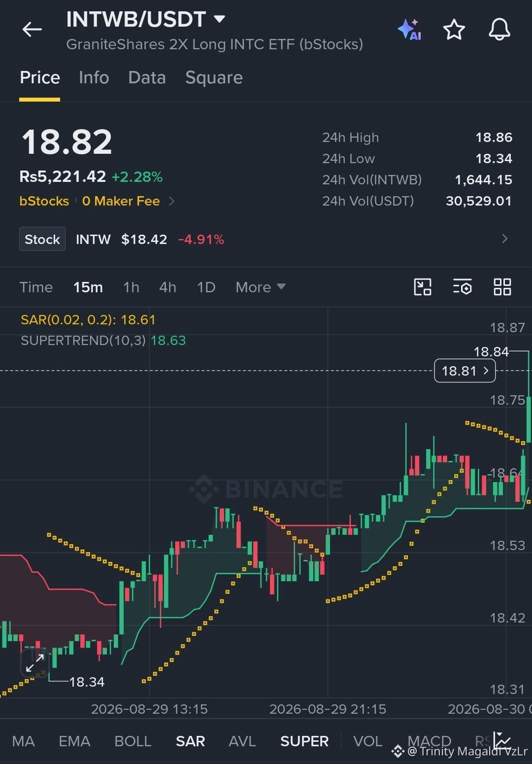The height and width of the screenshot is (764, 532).
Task: Select the 1D chart interval
Action: (x=206, y=287)
